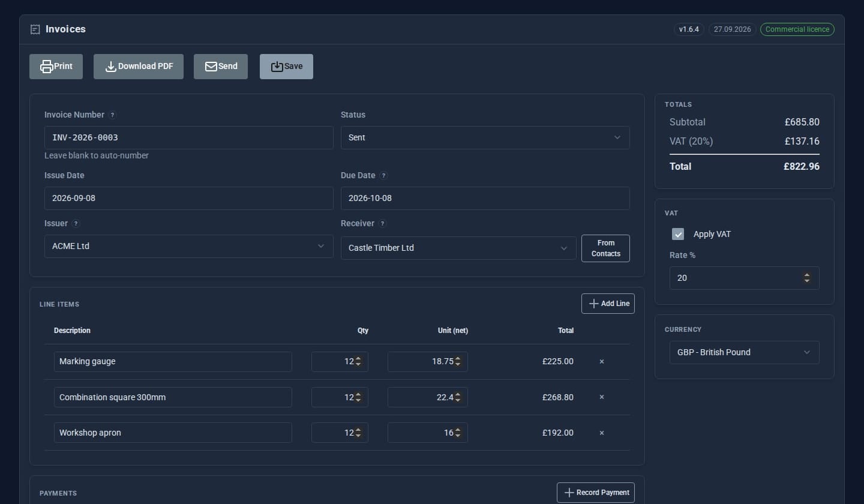Screen dimensions: 864x504
Task: Adjust Workshop apron quantity stepper
Action: 358,433
